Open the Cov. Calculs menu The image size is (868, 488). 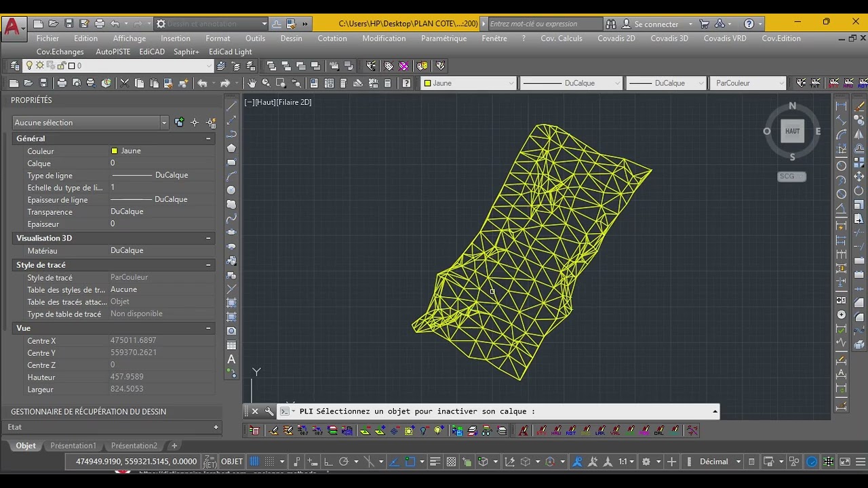(x=561, y=38)
